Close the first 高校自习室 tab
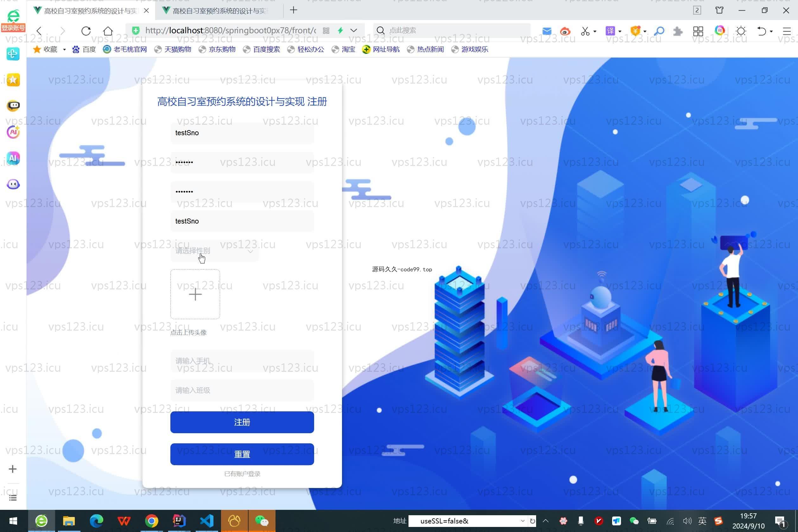The height and width of the screenshot is (532, 798). pos(146,10)
